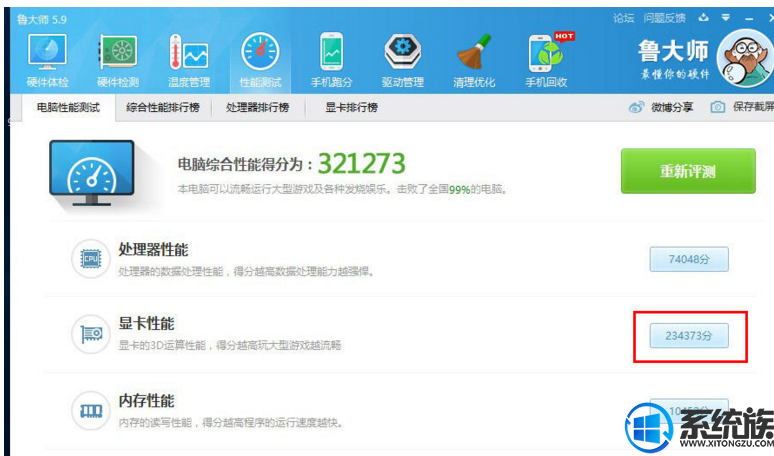Open 手机回收 phone recycling icon
Screen dimensions: 774x456
click(546, 61)
